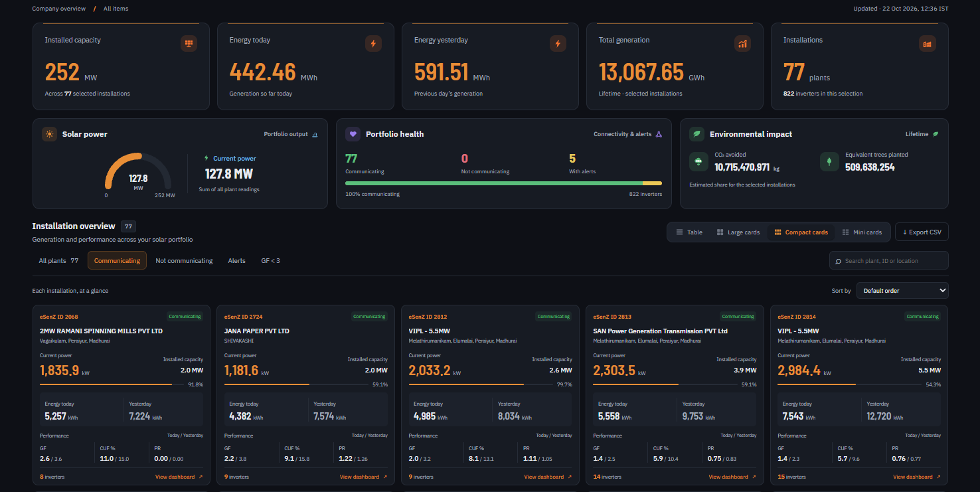Click Communicating badge on JANA PAPER card

point(369,317)
